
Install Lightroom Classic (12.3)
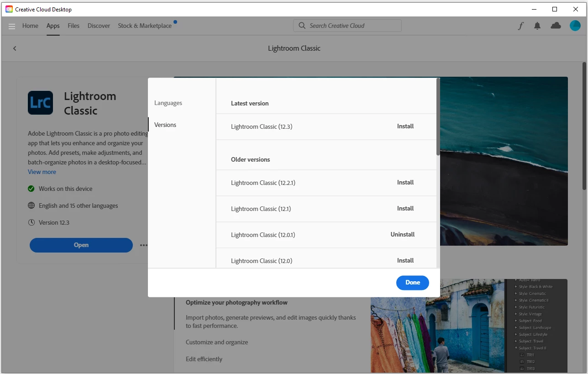pyautogui.click(x=405, y=126)
